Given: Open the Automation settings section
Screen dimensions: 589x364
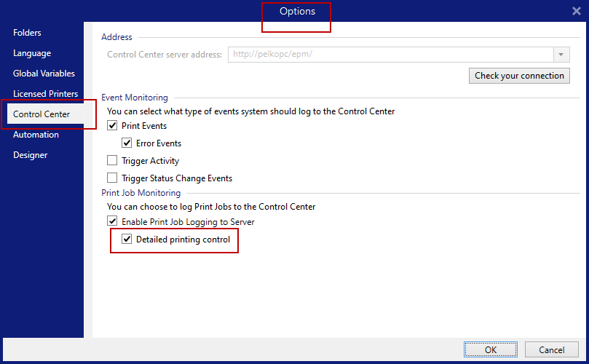Looking at the screenshot, I should pos(36,135).
